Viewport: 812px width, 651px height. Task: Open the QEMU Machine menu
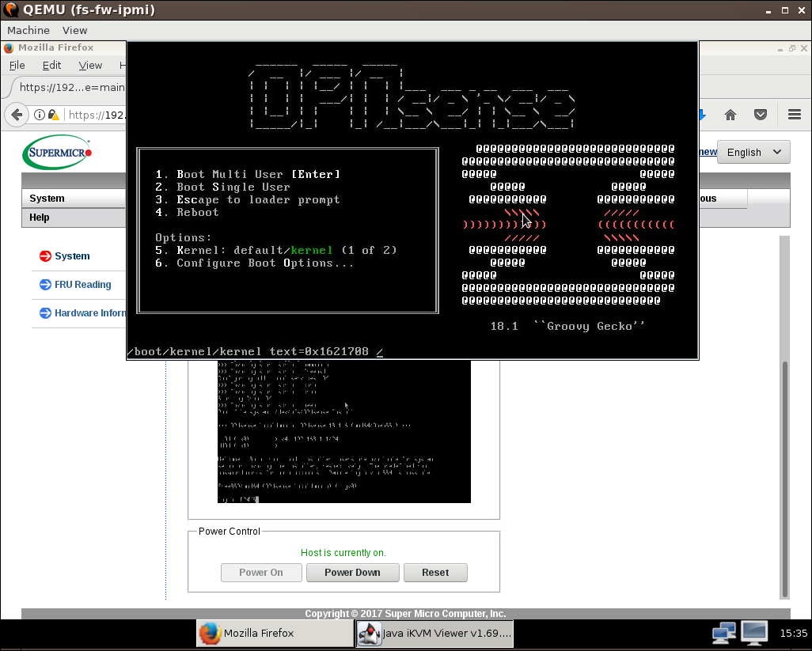pyautogui.click(x=28, y=30)
